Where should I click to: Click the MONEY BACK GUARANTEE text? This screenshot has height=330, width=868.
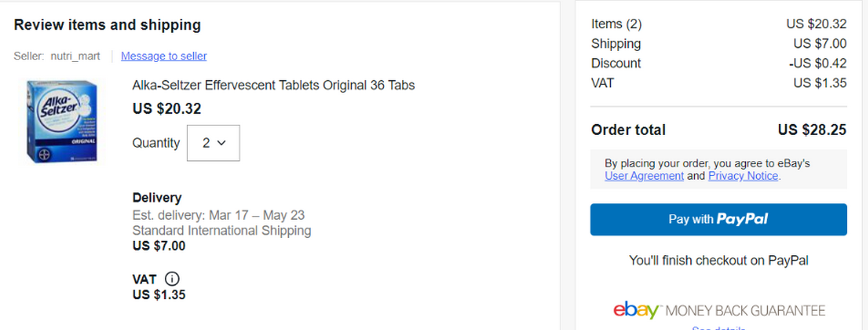coord(745,311)
